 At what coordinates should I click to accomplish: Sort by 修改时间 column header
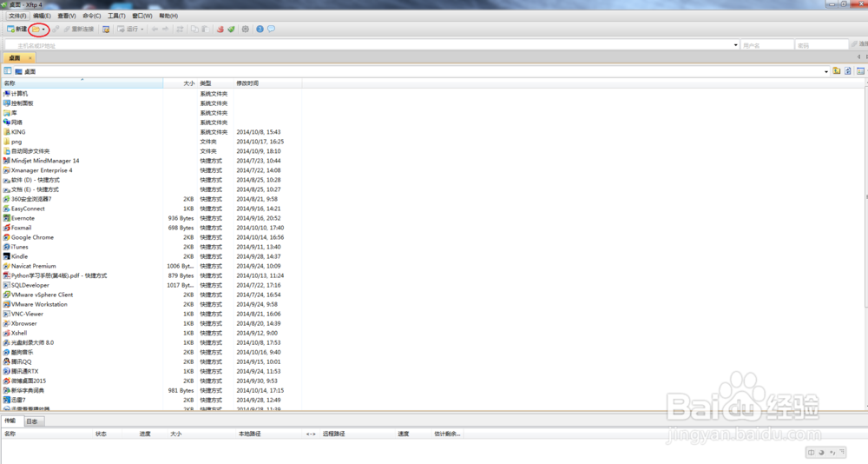(268, 83)
